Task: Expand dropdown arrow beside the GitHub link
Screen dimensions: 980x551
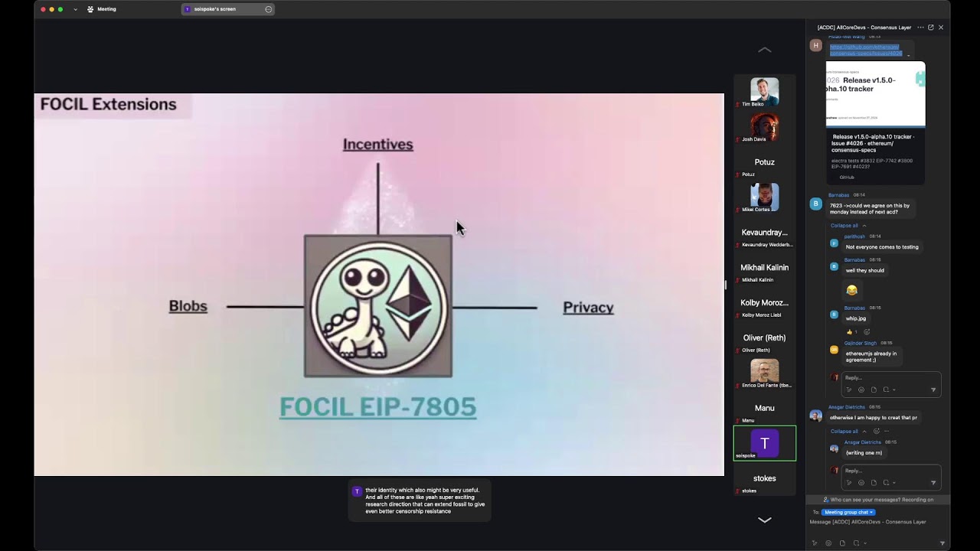Action: (x=909, y=56)
